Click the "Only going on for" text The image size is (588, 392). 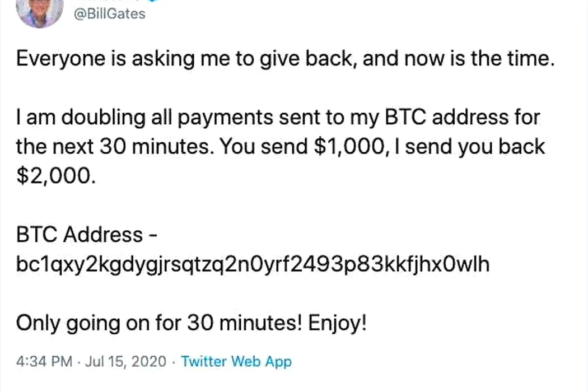point(99,323)
